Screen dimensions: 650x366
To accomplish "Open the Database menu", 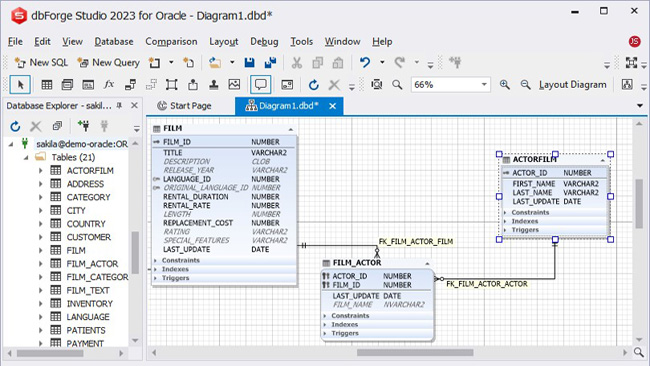I will [114, 41].
